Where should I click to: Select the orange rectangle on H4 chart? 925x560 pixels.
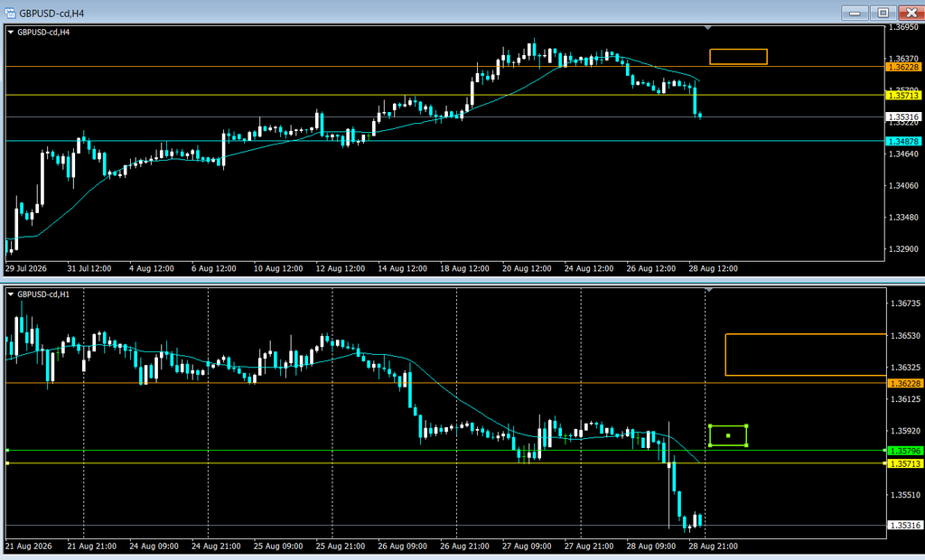coord(738,57)
